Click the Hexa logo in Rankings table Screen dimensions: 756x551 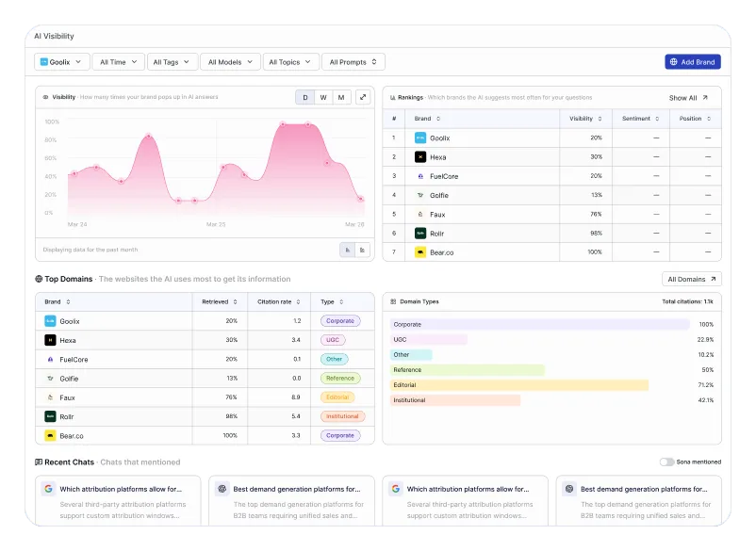coord(420,157)
